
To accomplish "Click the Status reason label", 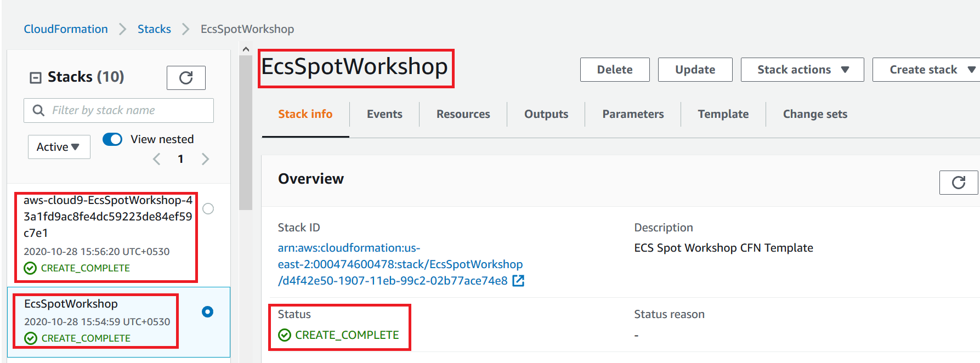I will (x=669, y=314).
